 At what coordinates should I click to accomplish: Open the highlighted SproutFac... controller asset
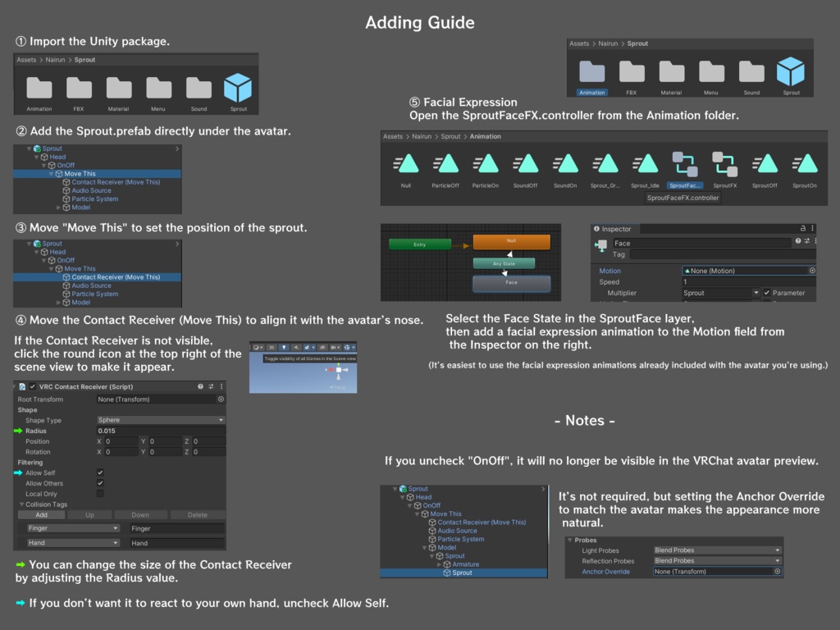685,169
